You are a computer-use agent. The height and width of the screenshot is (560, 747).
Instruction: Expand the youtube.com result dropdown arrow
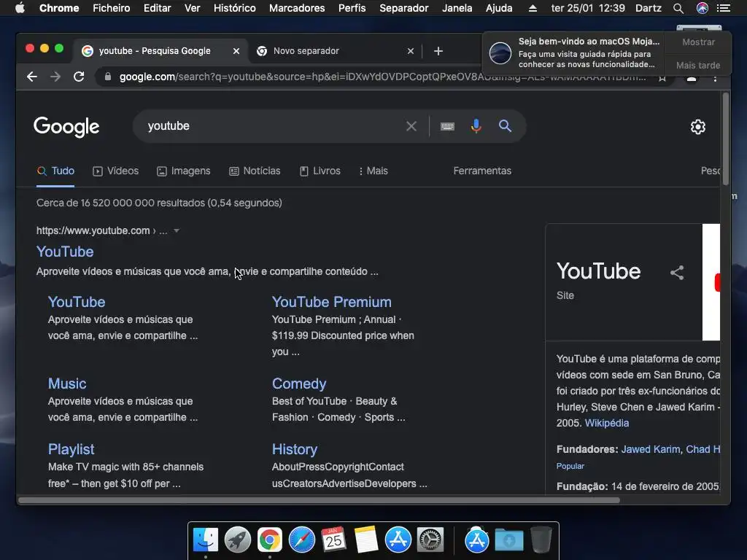pos(177,230)
